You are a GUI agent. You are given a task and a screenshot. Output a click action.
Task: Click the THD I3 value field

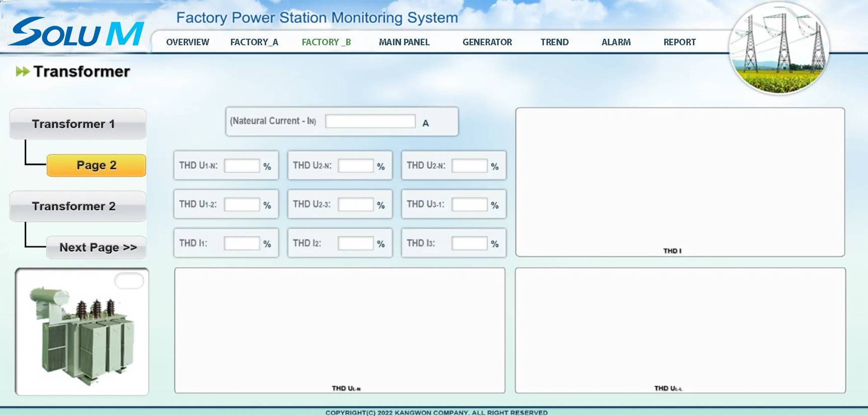[469, 243]
